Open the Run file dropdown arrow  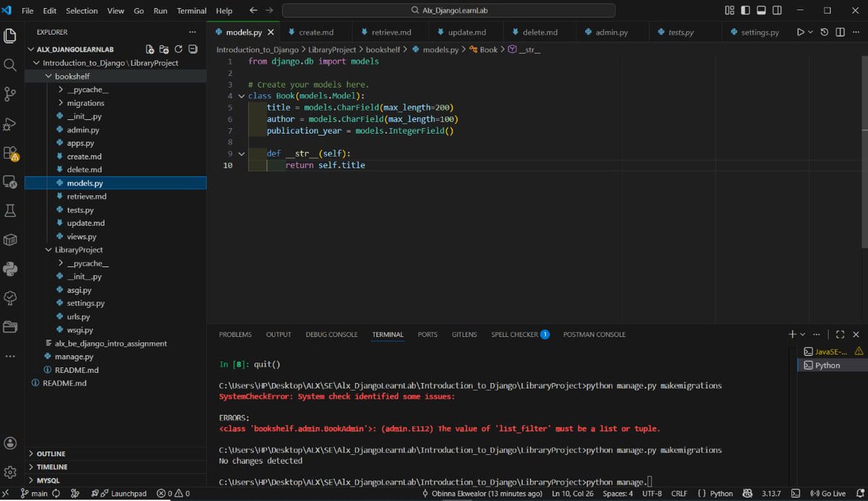point(810,33)
